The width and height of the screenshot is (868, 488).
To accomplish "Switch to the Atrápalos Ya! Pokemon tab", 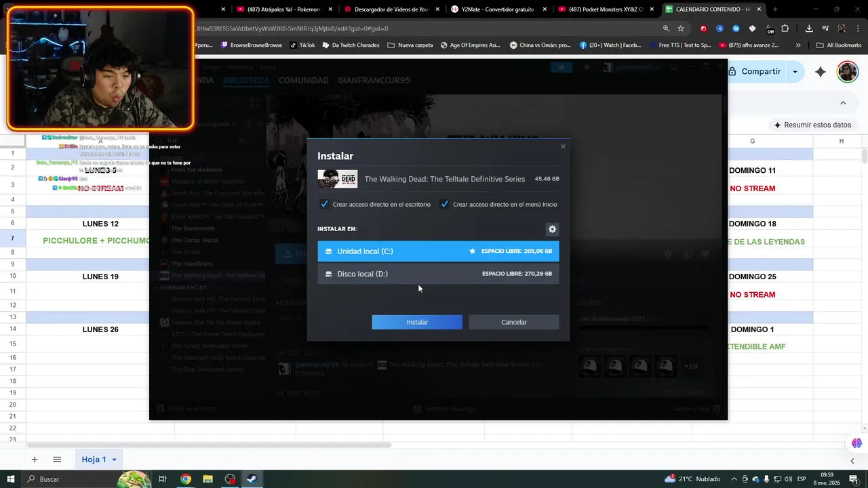I will (283, 9).
